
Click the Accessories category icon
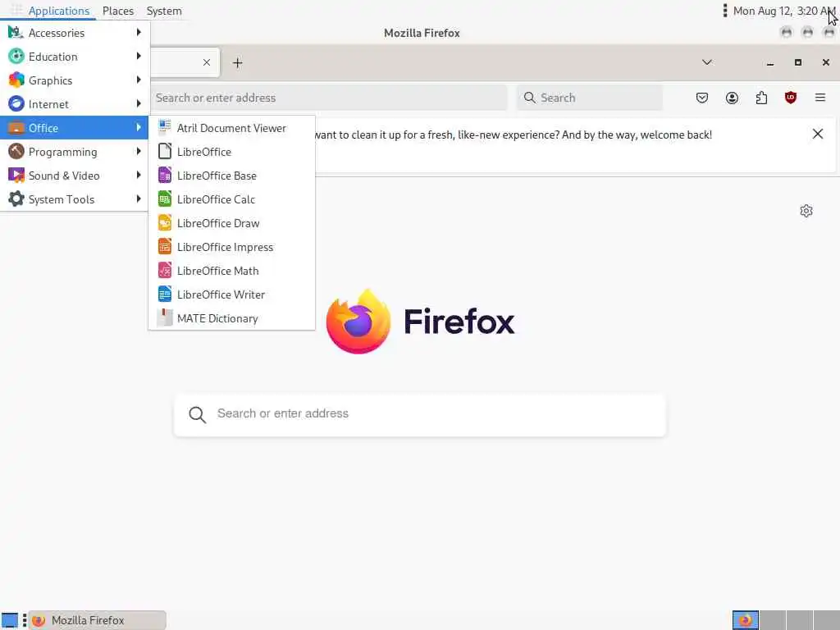pyautogui.click(x=16, y=32)
